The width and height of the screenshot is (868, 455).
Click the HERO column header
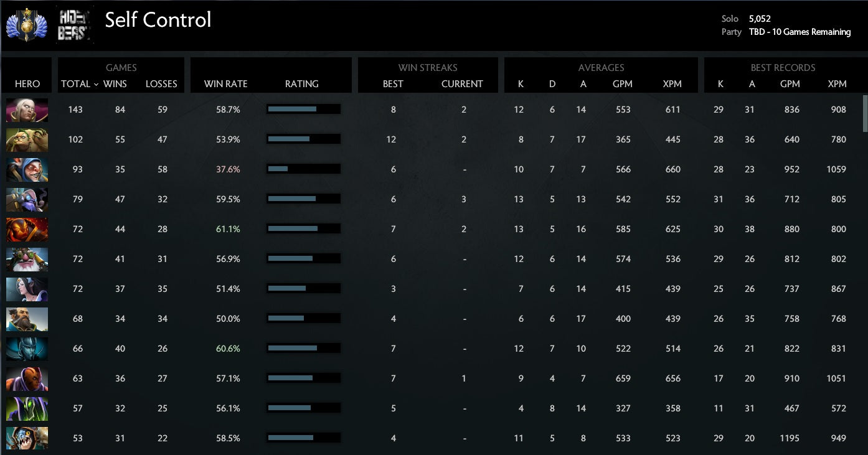point(27,84)
